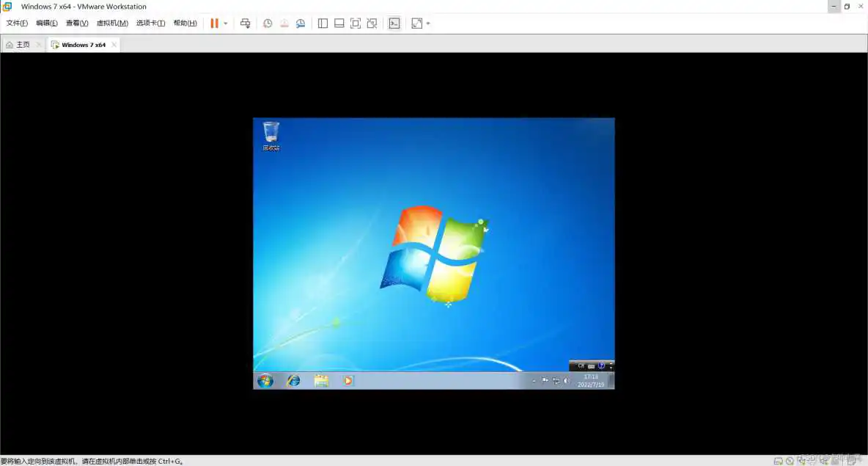Expand hidden icons in the guest system tray
Screen dimensions: 868x466
[534, 380]
